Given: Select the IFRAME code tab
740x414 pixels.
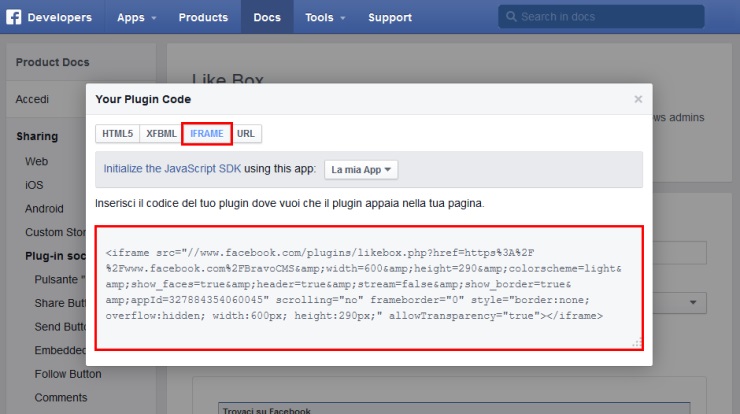Looking at the screenshot, I should click(206, 133).
